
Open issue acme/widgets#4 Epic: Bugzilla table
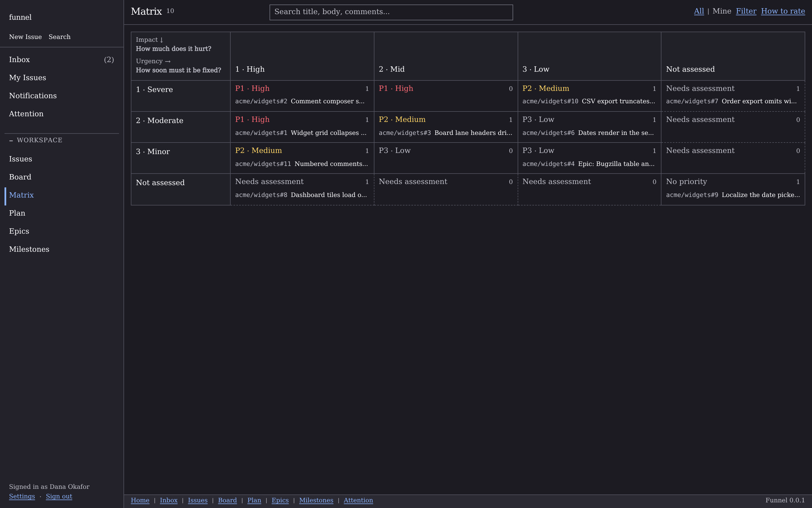588,164
